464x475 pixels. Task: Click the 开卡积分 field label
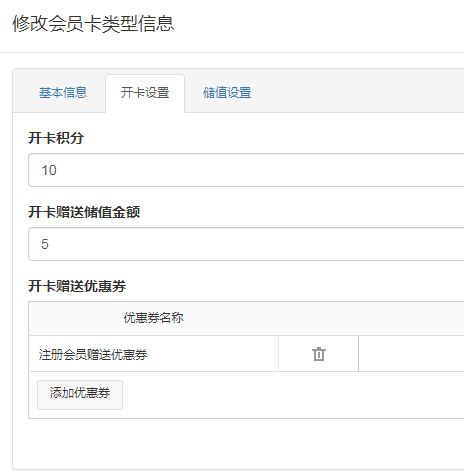[x=56, y=138]
